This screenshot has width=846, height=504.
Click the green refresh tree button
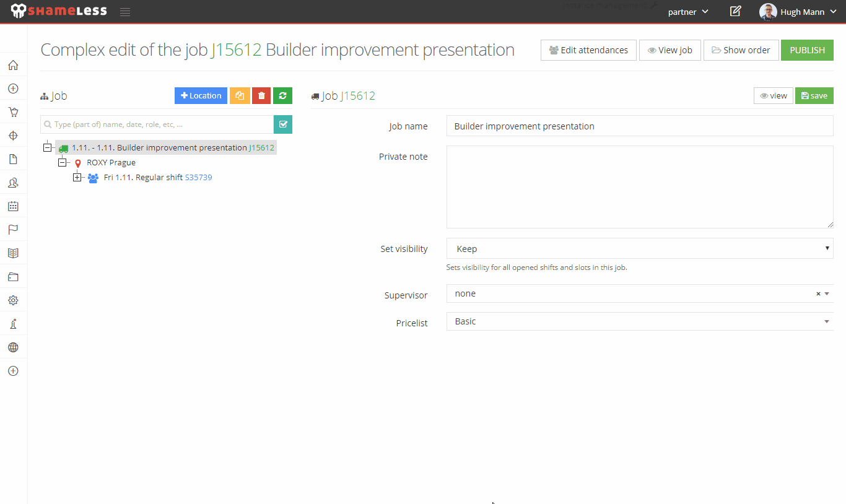pyautogui.click(x=282, y=95)
